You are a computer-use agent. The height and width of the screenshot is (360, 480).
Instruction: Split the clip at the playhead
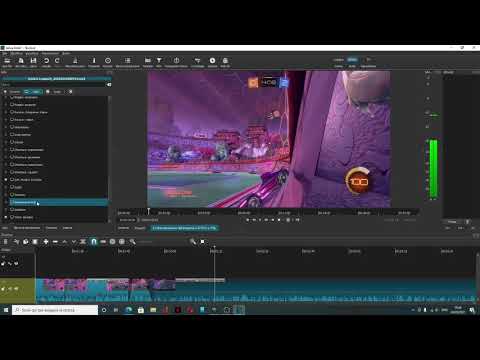click(83, 242)
